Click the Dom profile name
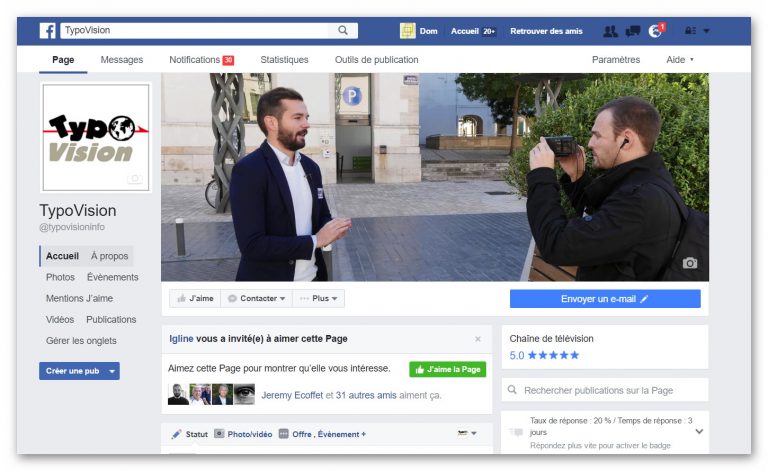768x471 pixels. [428, 31]
